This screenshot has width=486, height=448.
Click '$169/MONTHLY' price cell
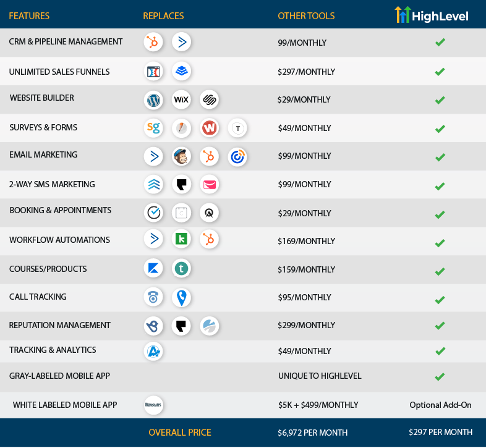pos(307,242)
